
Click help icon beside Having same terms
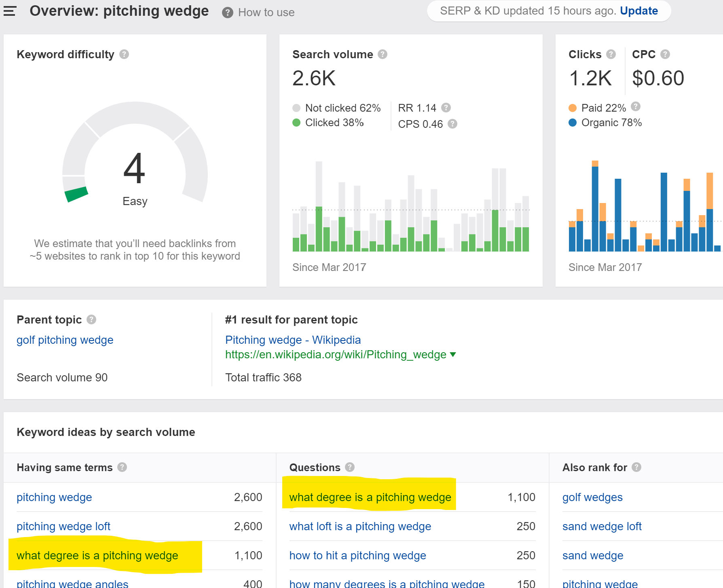pos(122,467)
